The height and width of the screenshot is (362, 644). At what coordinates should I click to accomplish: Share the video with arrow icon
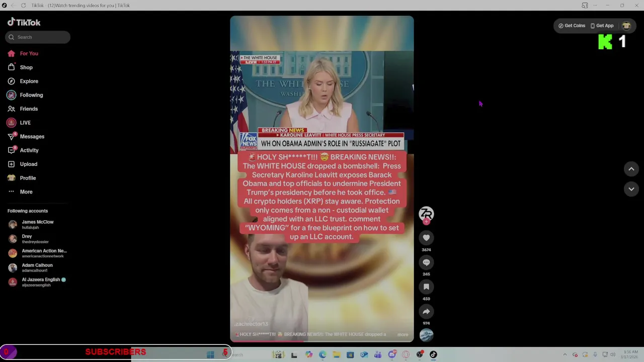tap(426, 311)
